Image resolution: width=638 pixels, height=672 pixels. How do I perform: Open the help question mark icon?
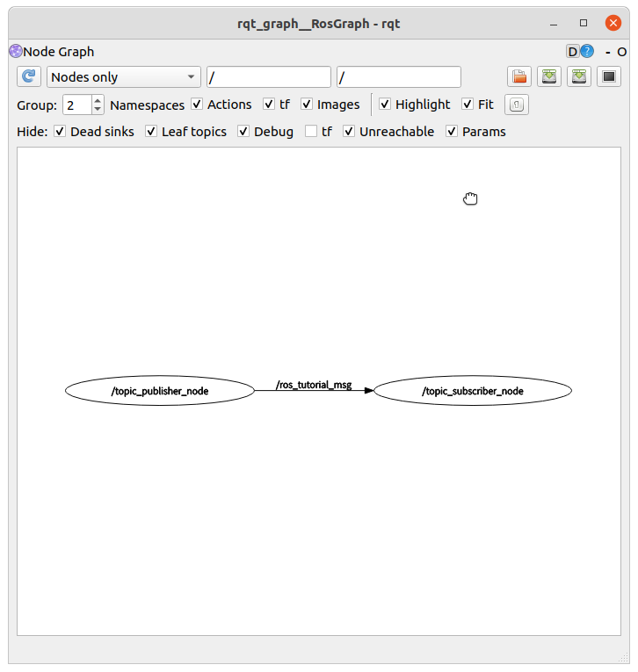[587, 52]
